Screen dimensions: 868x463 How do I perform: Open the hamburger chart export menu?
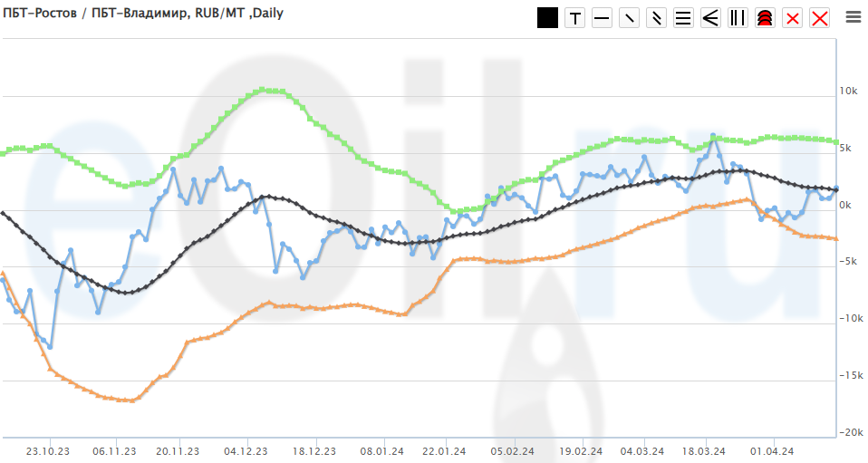point(852,17)
